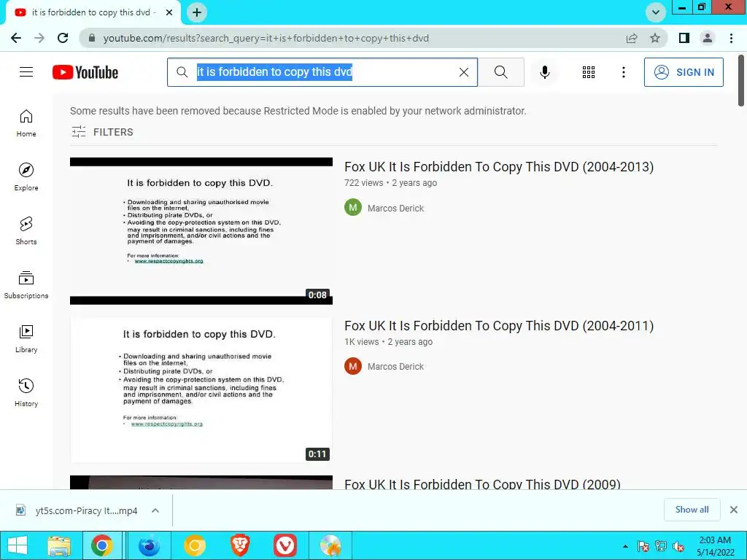The image size is (747, 560).
Task: Click the browser address bar URL
Action: [x=266, y=38]
